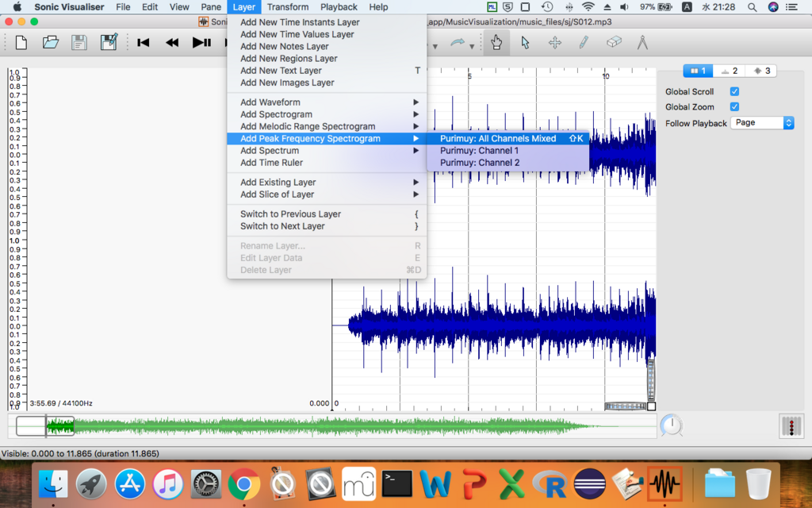Select Switch to Next Layer
The height and width of the screenshot is (508, 812).
click(327, 226)
